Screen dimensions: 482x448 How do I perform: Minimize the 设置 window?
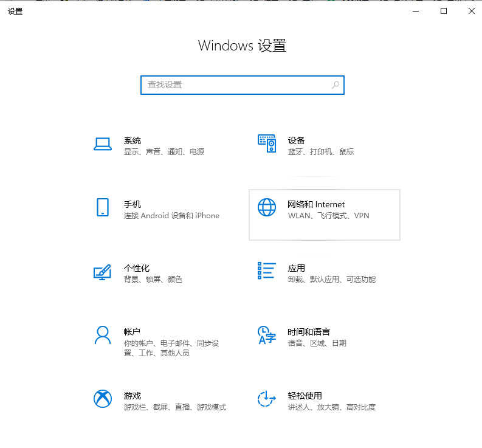point(416,11)
